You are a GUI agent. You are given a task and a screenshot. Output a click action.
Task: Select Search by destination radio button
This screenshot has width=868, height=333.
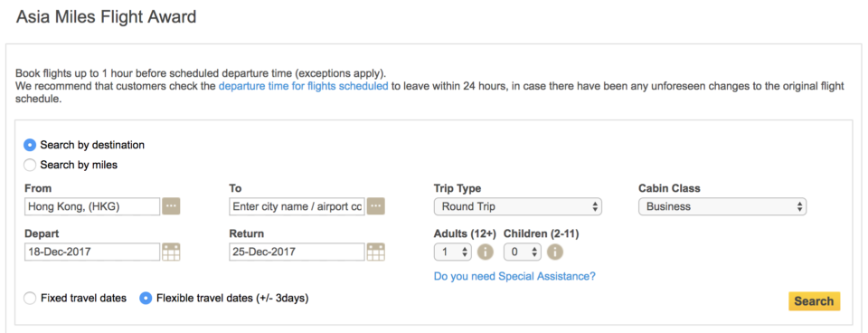30,145
